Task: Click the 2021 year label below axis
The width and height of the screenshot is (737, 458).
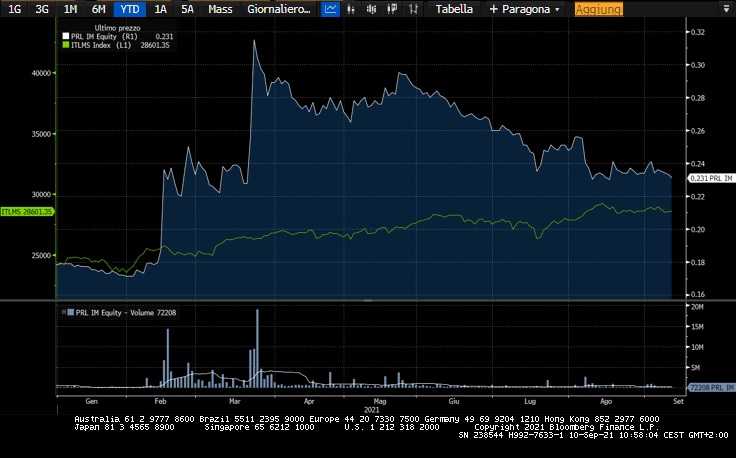Action: [x=371, y=410]
